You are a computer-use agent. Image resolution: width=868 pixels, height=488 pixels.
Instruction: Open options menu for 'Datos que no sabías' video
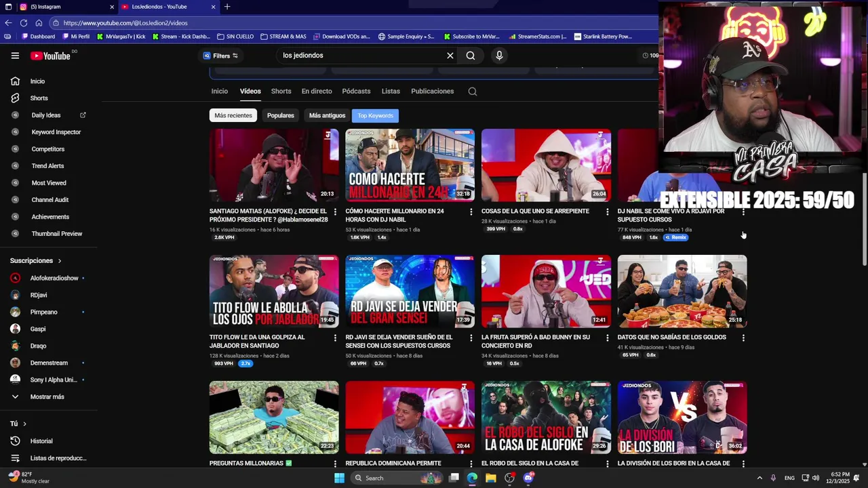[x=743, y=338]
